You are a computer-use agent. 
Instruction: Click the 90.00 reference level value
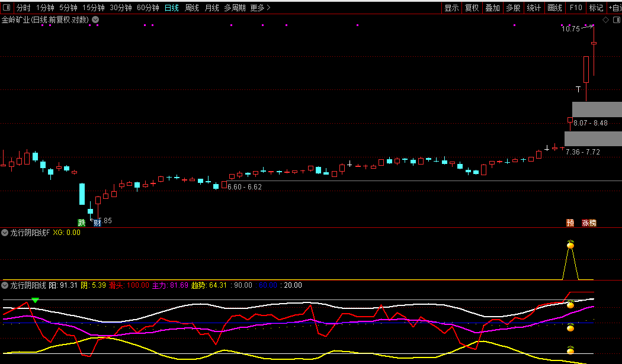click(x=241, y=285)
